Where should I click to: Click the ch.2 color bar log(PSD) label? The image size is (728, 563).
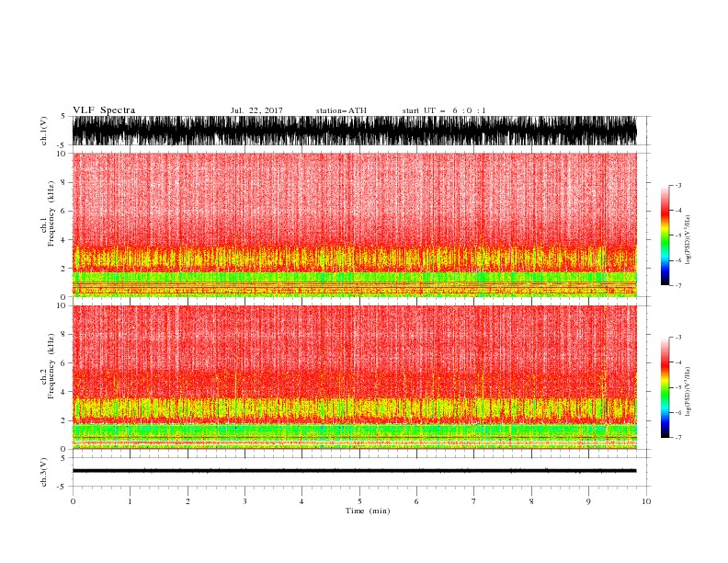[x=688, y=392]
